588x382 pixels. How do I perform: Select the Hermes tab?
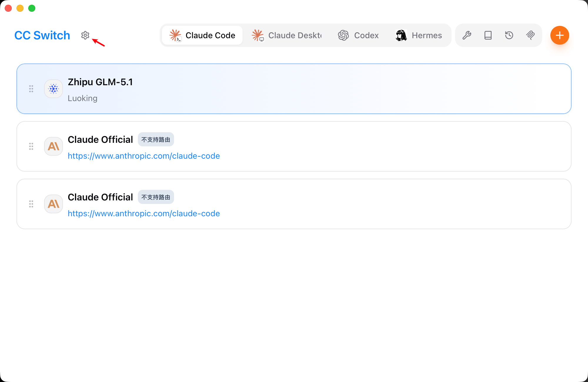tap(419, 35)
